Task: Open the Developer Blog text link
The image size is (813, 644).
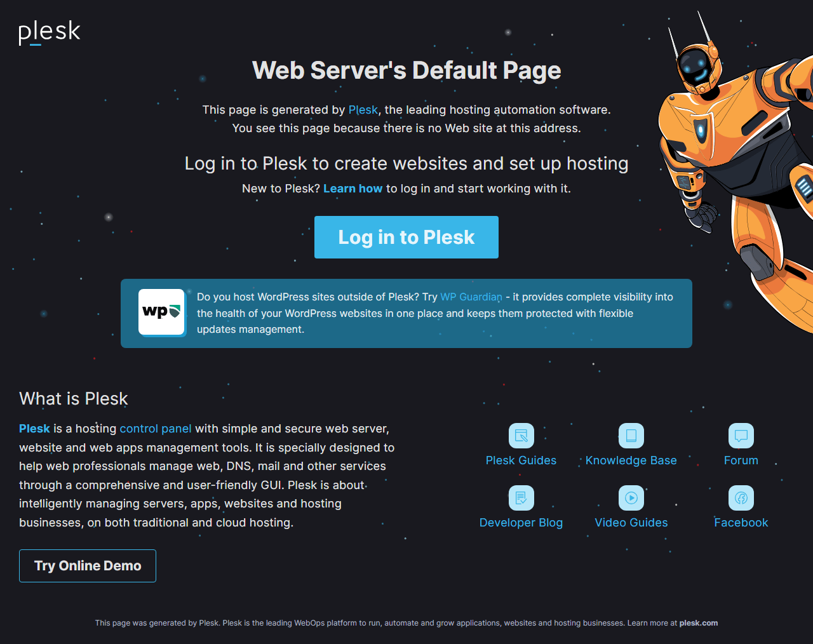Action: pos(521,523)
